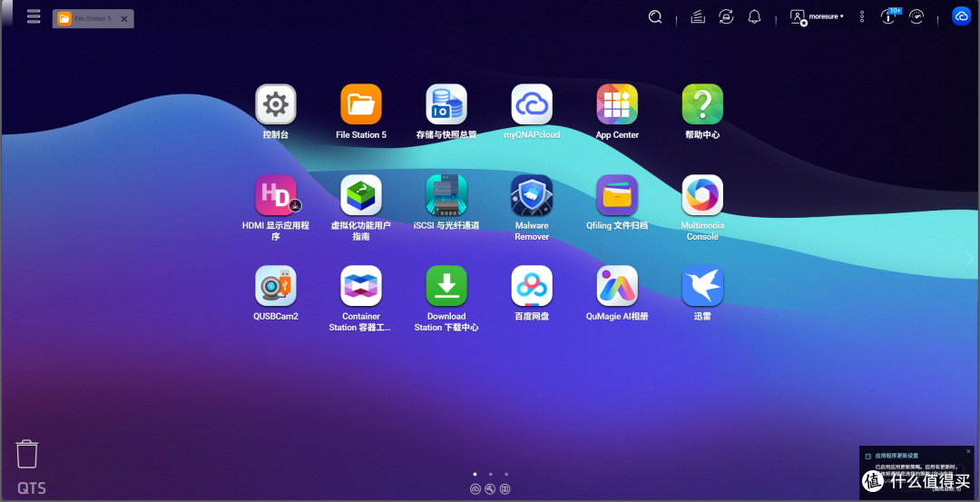This screenshot has width=980, height=502.
Task: Click the utility tools icon at bottom center
Action: pyautogui.click(x=490, y=489)
